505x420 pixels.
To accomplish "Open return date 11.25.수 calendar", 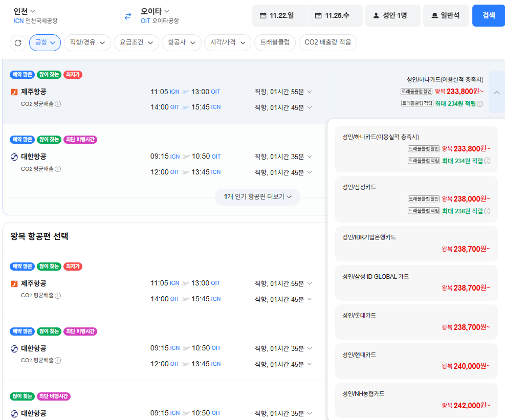I will 335,15.
